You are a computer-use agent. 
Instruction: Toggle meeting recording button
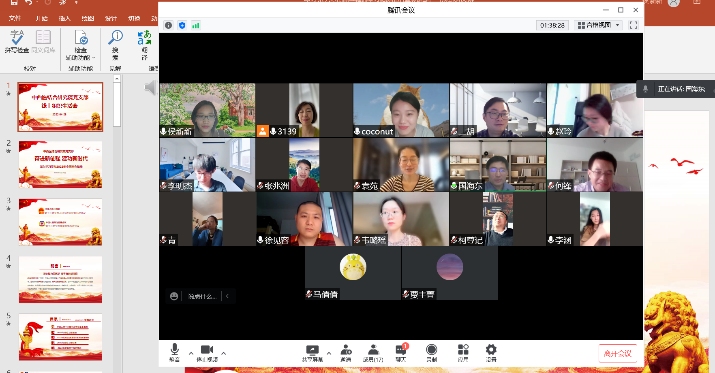pyautogui.click(x=431, y=353)
